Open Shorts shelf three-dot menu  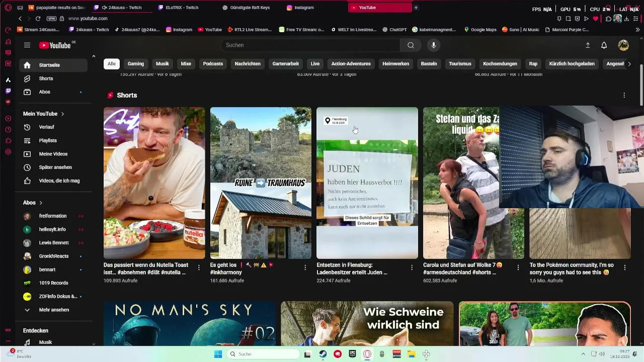pyautogui.click(x=624, y=95)
